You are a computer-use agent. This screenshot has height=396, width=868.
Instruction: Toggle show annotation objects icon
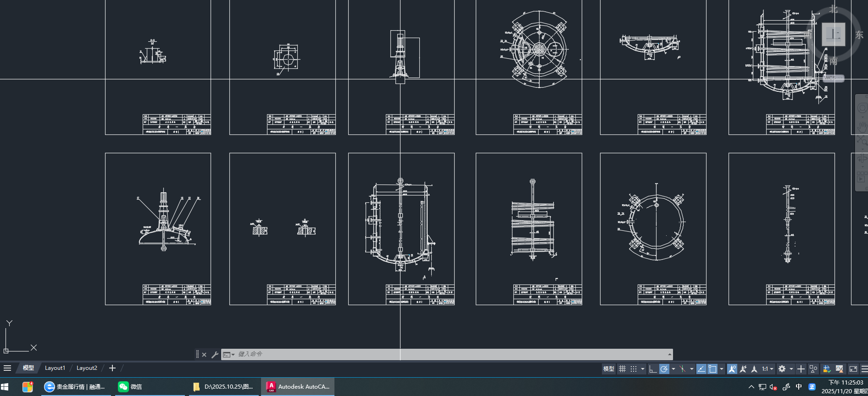pos(732,369)
